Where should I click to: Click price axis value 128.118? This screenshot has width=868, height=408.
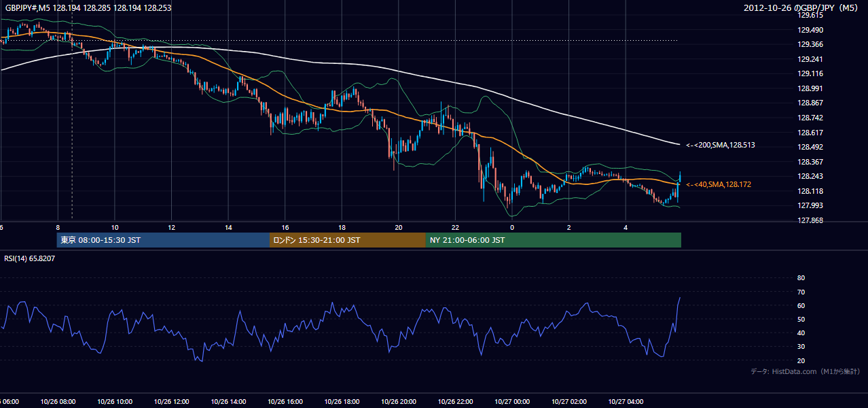(810, 191)
